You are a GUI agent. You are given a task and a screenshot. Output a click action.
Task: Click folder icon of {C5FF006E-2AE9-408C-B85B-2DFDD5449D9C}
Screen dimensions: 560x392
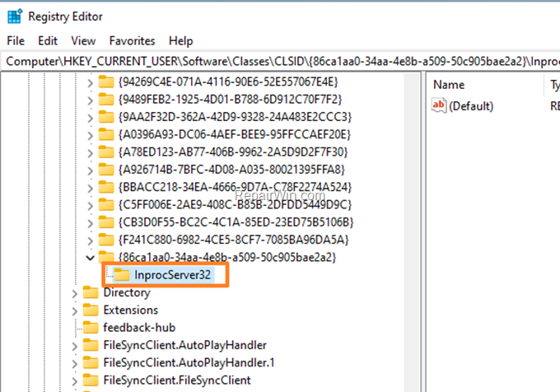click(106, 204)
